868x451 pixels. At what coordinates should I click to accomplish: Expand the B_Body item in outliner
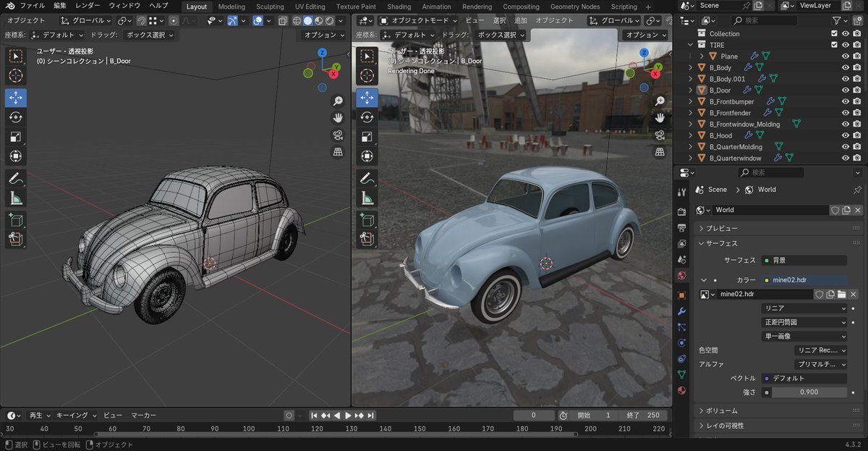coord(691,68)
